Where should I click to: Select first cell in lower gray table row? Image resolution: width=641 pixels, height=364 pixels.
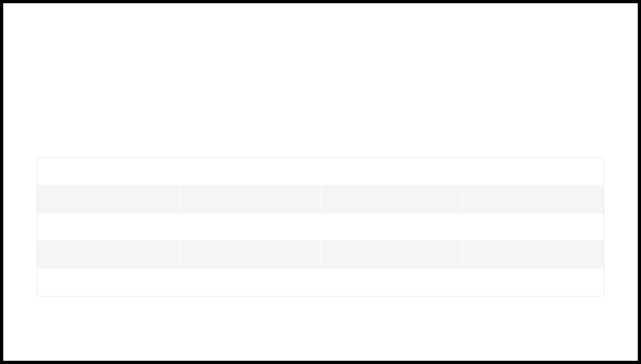click(x=108, y=254)
